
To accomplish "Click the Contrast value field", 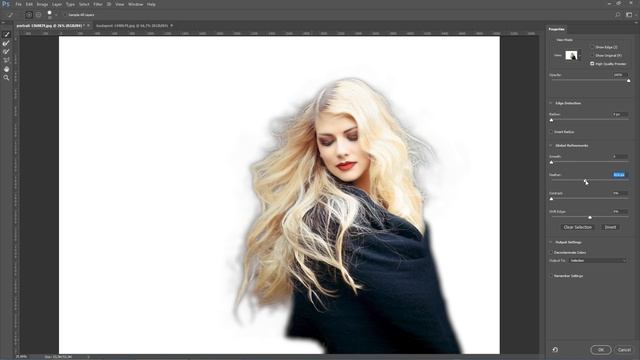I will pos(620,193).
